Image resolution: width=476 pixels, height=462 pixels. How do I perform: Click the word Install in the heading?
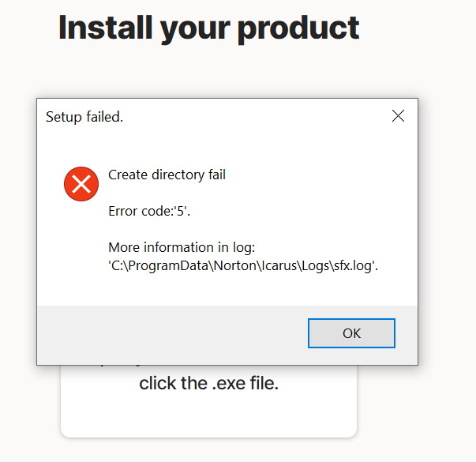[105, 28]
